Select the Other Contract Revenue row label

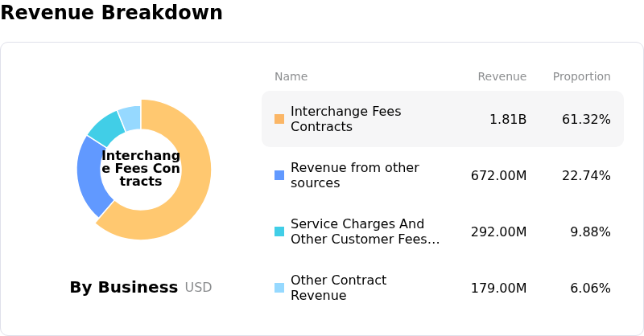[338, 288]
